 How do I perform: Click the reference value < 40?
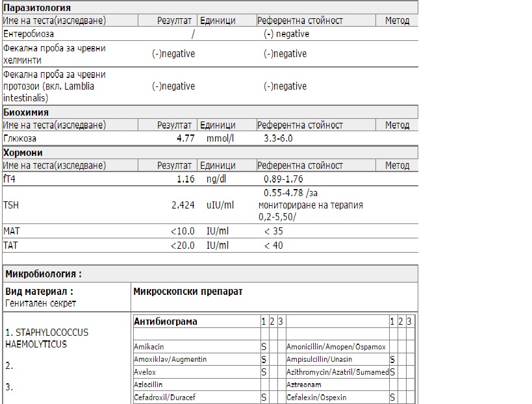click(273, 246)
